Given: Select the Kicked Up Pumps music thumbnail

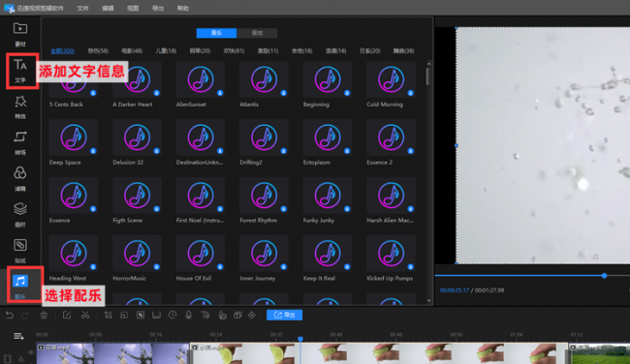Looking at the screenshot, I should tap(391, 254).
